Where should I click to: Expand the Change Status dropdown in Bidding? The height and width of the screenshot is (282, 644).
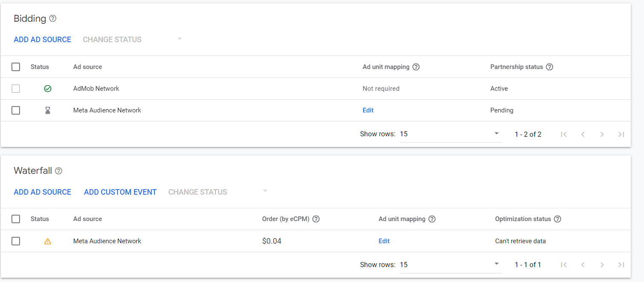click(179, 39)
